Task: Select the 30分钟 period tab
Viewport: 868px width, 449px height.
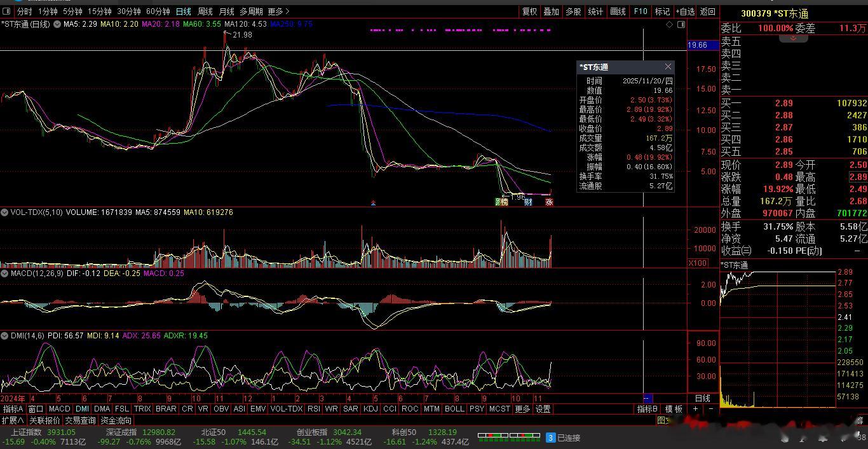Action: [129, 11]
